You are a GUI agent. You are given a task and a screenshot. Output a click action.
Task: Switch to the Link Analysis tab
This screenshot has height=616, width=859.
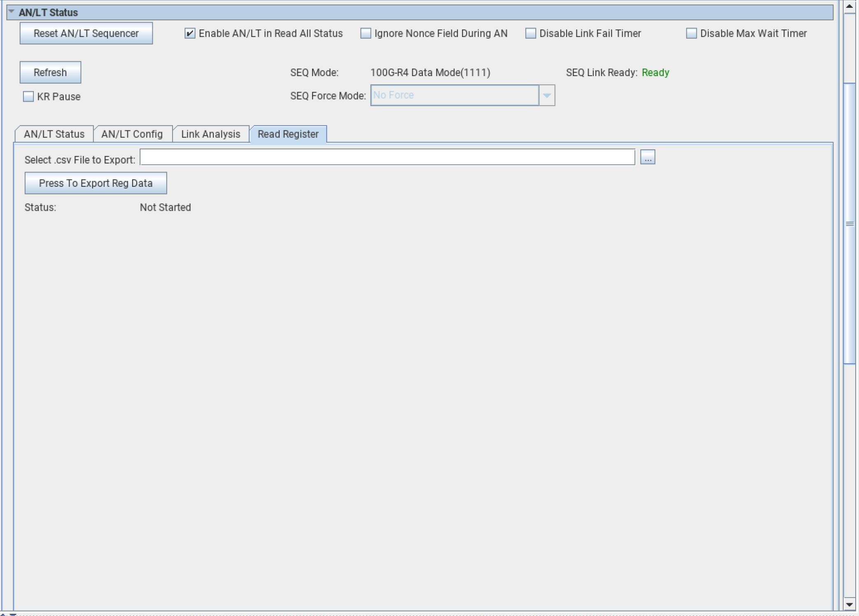point(210,134)
